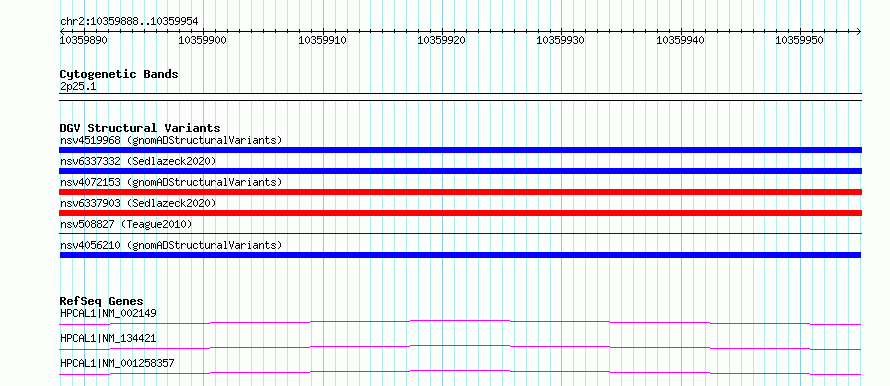This screenshot has height=386, width=890.
Task: Click ruler position 10359890
Action: click(x=84, y=40)
